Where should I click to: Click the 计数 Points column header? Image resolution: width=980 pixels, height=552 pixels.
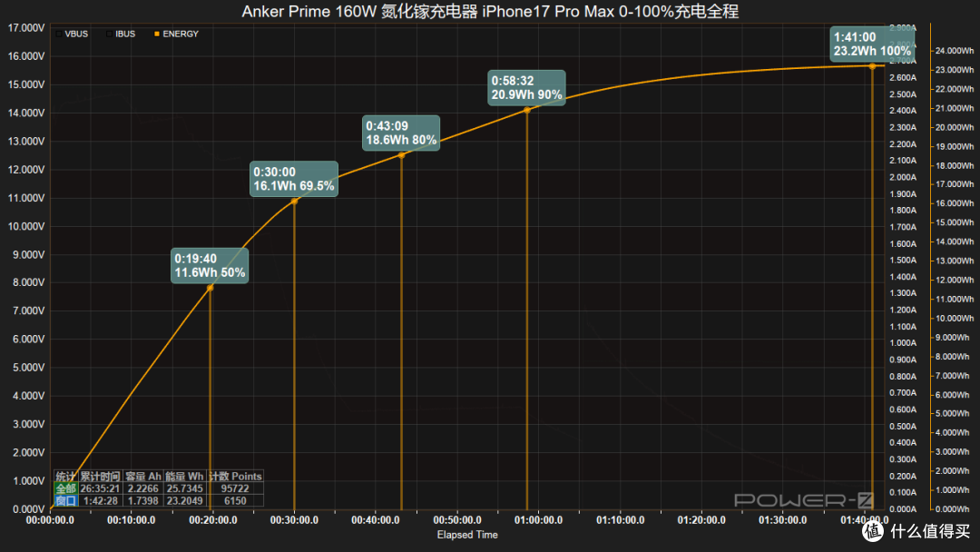[x=235, y=477]
